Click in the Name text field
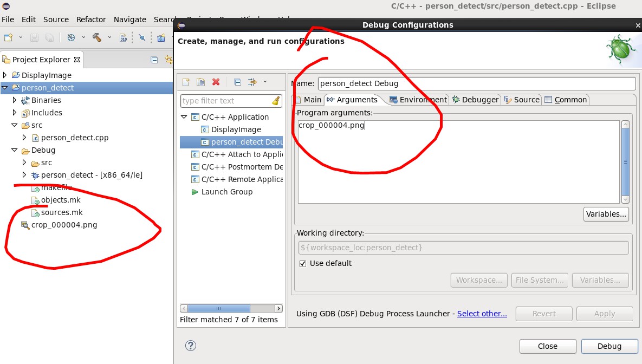This screenshot has width=642, height=364. (476, 83)
